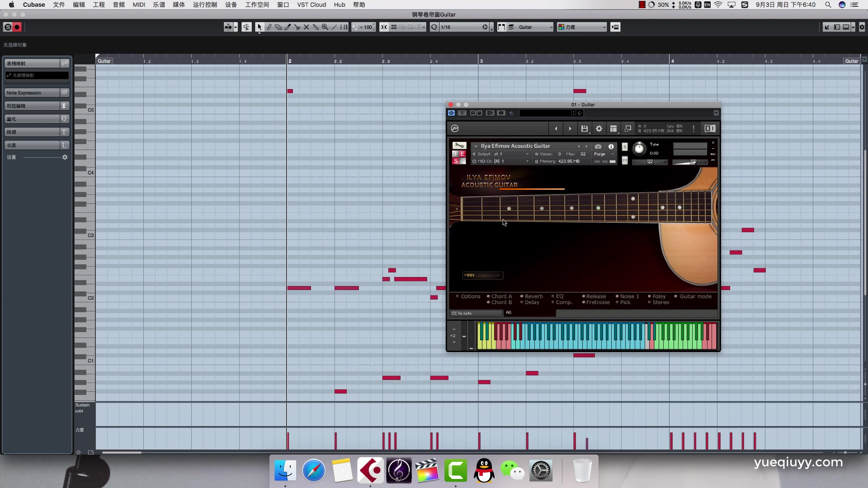Viewport: 868px width, 488px height.
Task: Click Kontakt minimize view icon
Action: (628, 129)
